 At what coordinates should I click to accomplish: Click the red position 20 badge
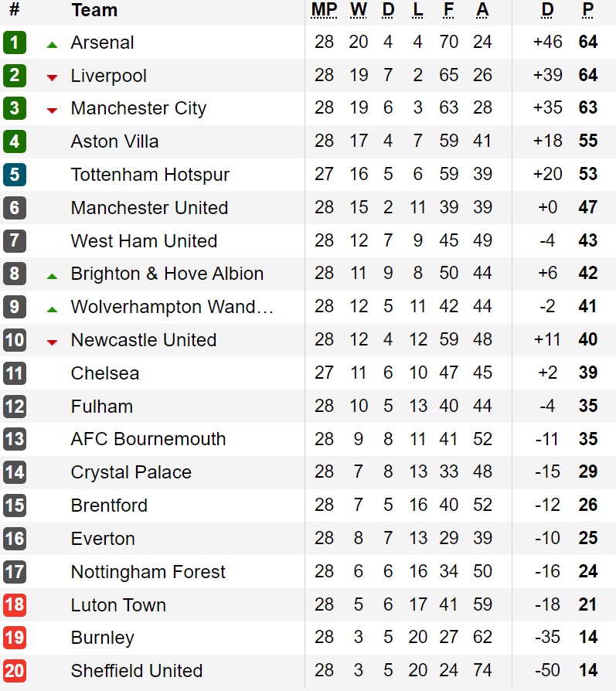pyautogui.click(x=15, y=671)
